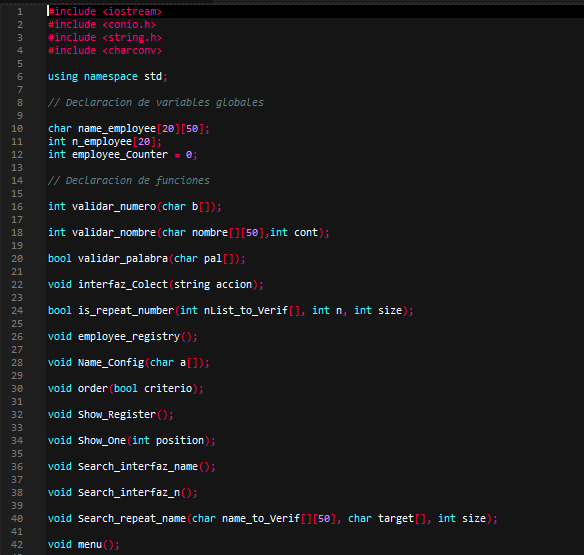Click the 'Show_Register' function prototype
The width and height of the screenshot is (584, 555).
111,415
